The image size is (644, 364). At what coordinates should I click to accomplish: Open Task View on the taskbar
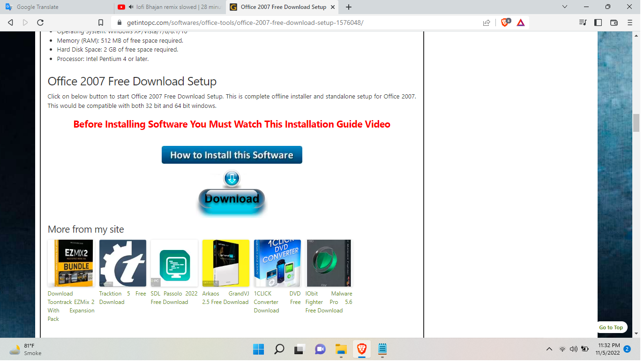[x=300, y=349]
